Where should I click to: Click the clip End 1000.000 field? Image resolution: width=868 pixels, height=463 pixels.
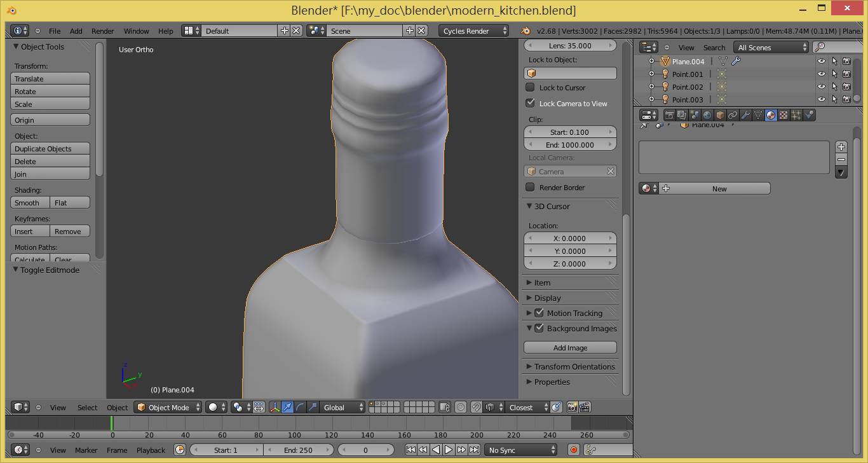tap(570, 144)
